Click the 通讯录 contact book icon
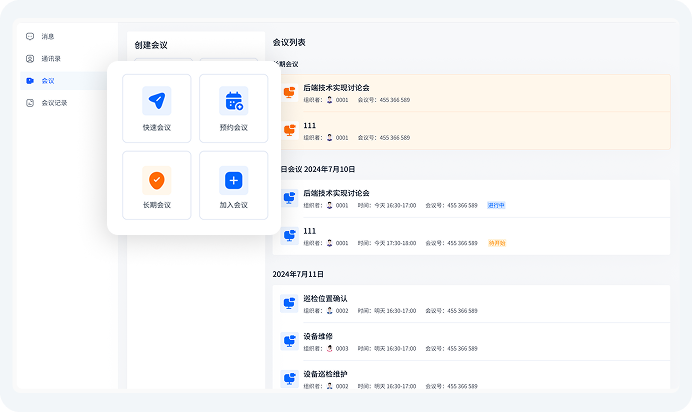The width and height of the screenshot is (692, 412). [x=30, y=59]
